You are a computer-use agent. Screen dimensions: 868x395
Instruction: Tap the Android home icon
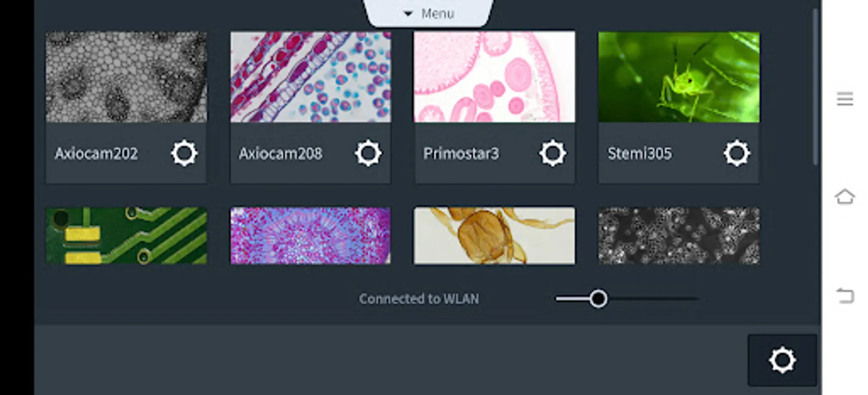click(x=845, y=196)
